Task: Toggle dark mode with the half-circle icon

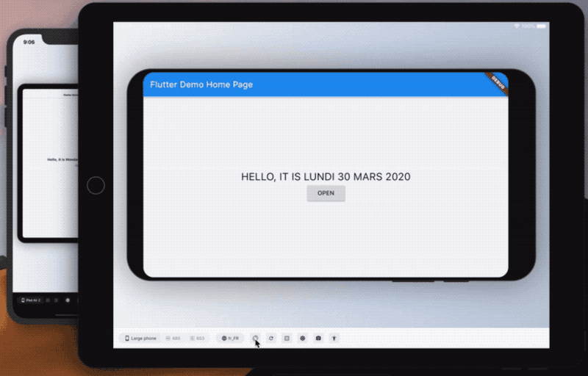Action: coord(255,338)
